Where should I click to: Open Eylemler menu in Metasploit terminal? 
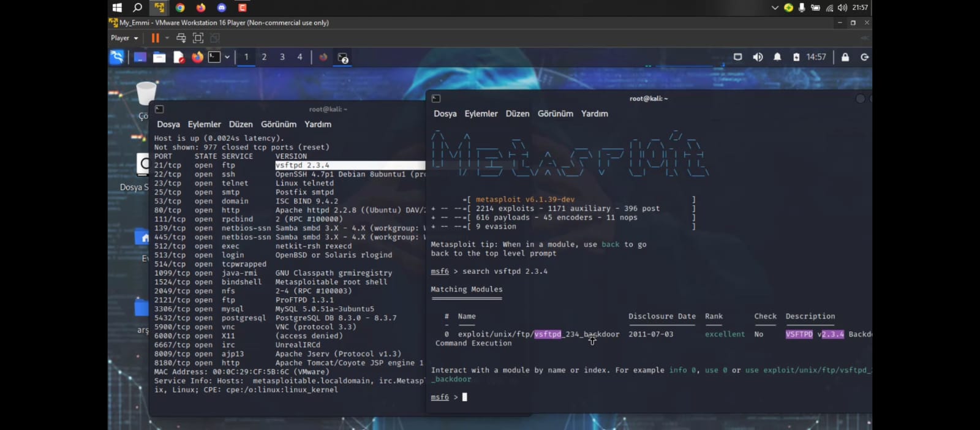pos(481,114)
